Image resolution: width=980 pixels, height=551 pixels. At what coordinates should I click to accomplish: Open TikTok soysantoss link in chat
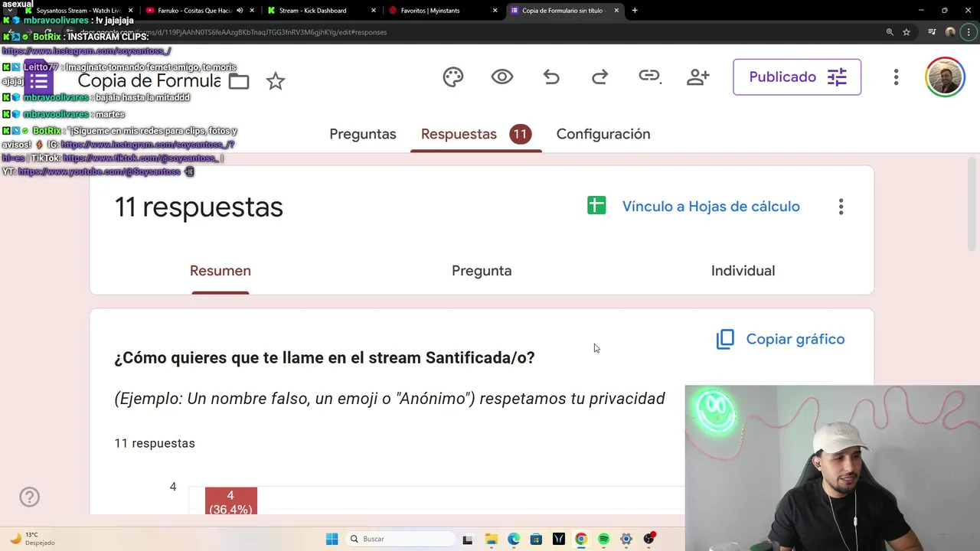point(142,158)
